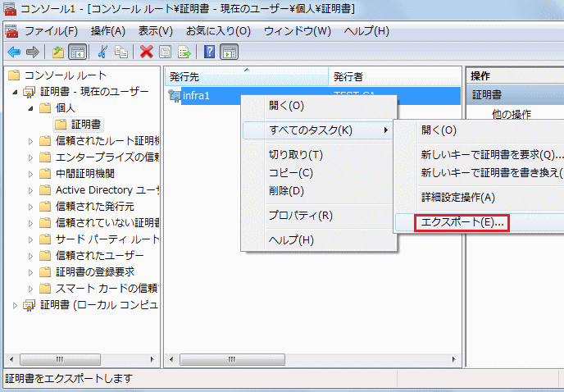The width and height of the screenshot is (564, 392).
Task: Click the Export List toolbar icon
Action: click(184, 52)
